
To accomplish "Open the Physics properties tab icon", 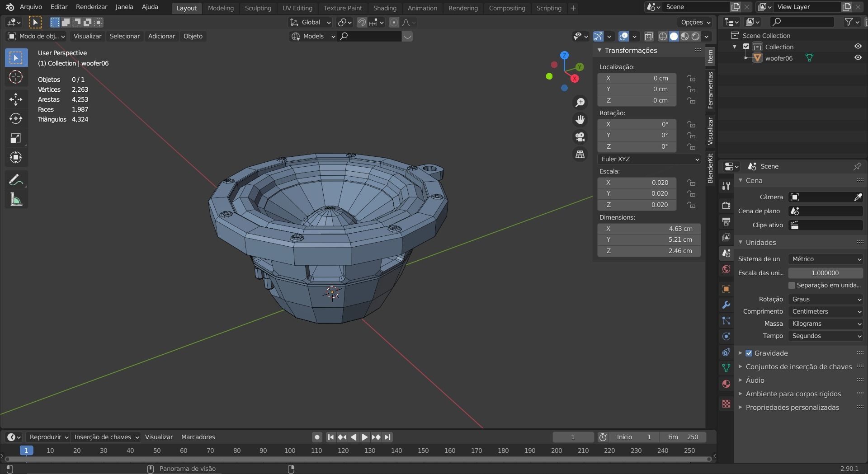I will tap(726, 337).
